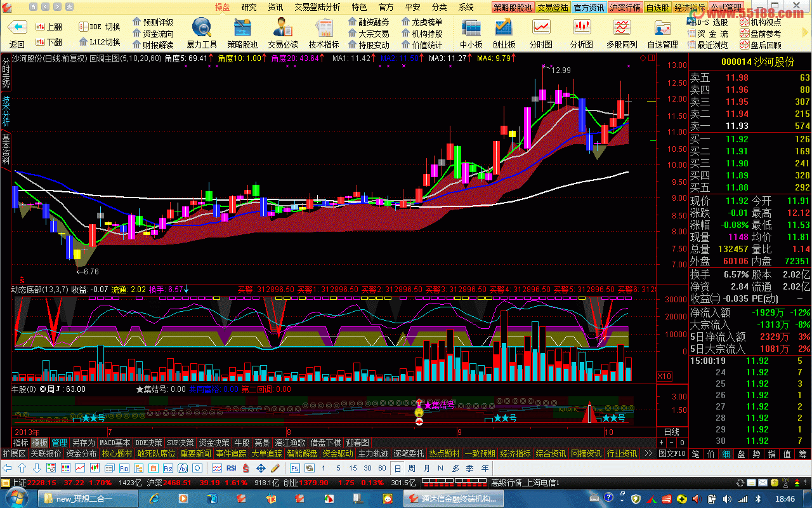Open the 多股同列 icon
The height and width of the screenshot is (508, 812).
pos(621,27)
